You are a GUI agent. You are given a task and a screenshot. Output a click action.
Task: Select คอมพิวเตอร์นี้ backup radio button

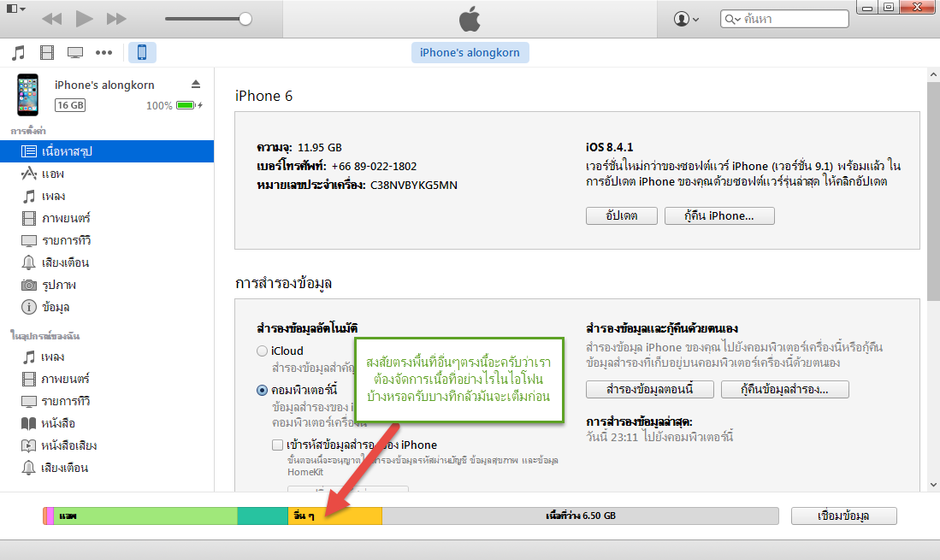[x=262, y=390]
